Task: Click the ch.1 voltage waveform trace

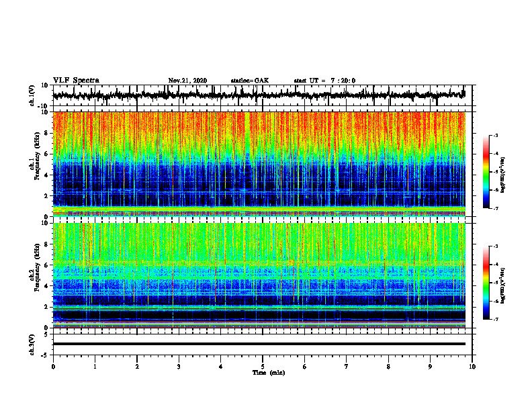Action: [x=259, y=95]
